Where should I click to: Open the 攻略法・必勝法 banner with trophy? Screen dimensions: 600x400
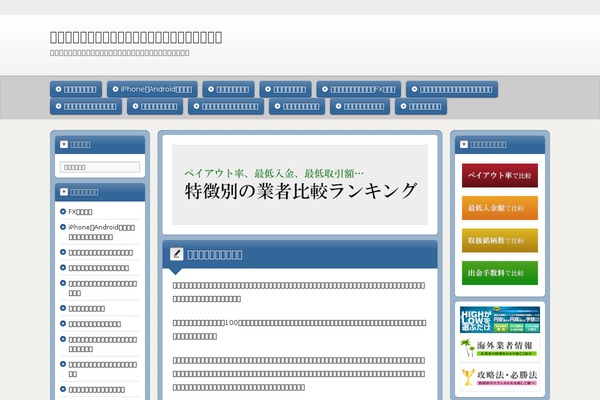[x=500, y=377]
